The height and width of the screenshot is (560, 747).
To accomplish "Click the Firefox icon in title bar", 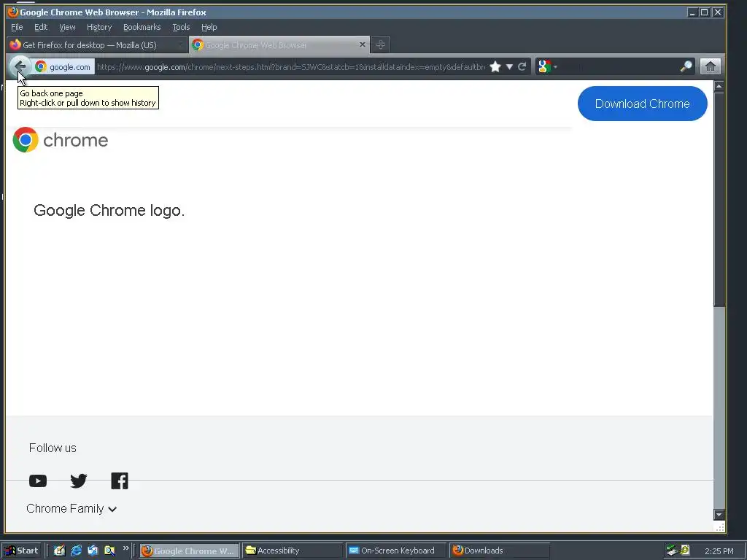I will (13, 12).
